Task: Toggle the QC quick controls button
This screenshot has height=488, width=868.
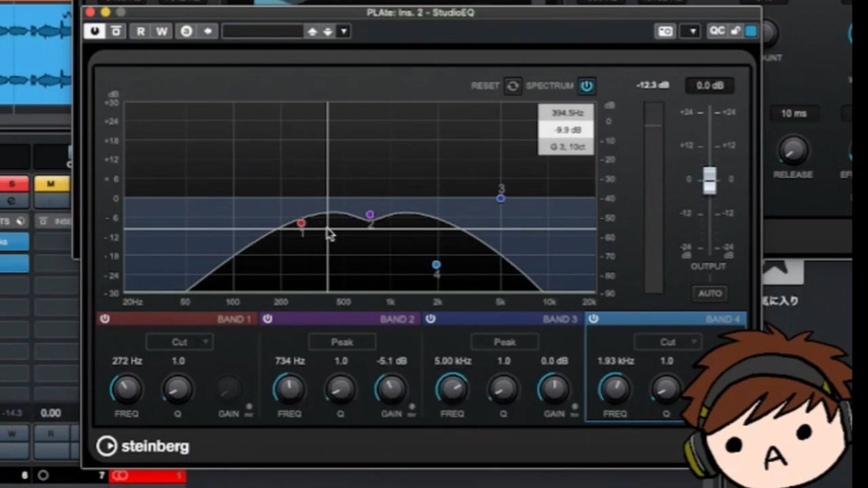Action: point(717,31)
